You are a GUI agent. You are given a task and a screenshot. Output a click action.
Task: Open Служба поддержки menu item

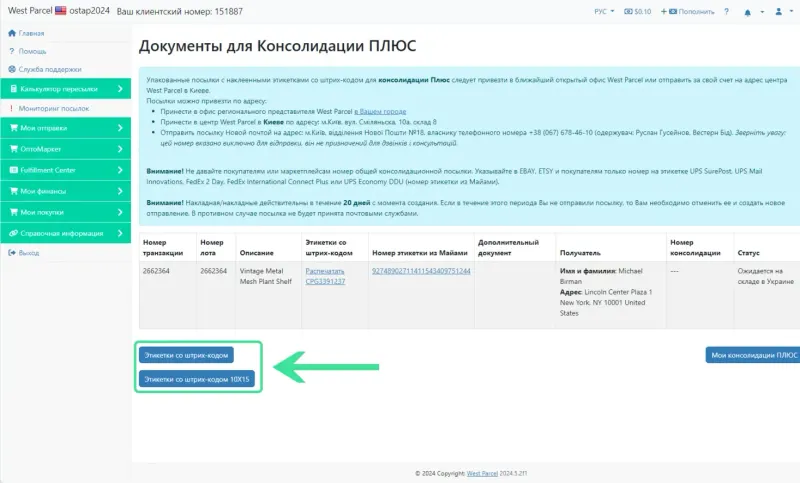pyautogui.click(x=50, y=69)
